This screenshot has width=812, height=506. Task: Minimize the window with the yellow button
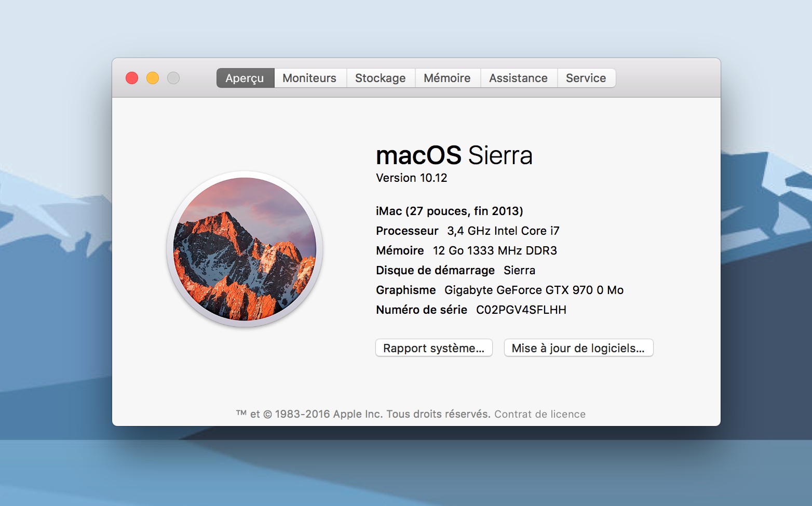153,78
